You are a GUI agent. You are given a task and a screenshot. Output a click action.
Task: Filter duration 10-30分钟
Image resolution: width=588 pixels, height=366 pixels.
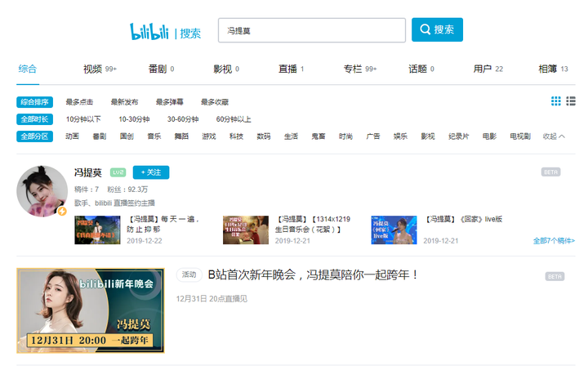click(x=134, y=119)
